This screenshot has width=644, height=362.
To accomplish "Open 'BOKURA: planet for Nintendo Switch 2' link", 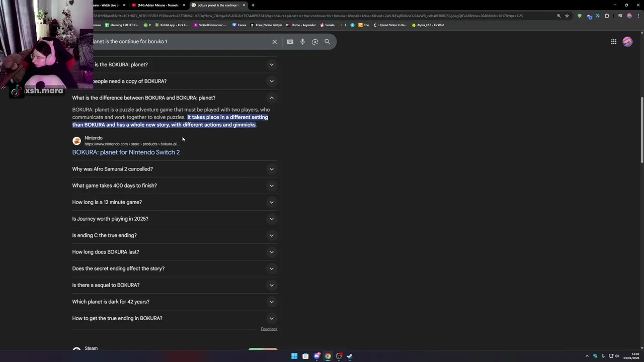I will (126, 152).
